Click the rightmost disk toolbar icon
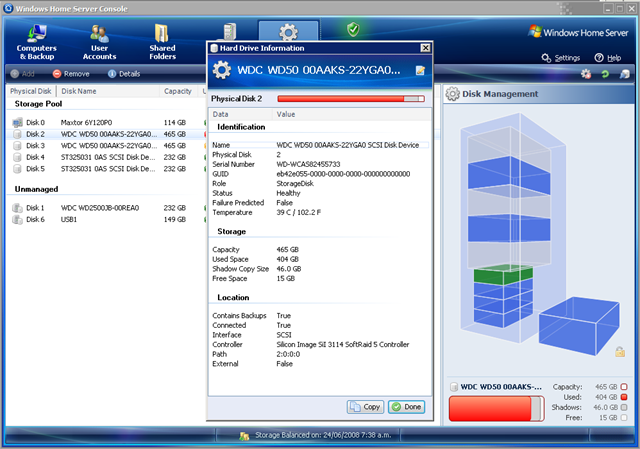The height and width of the screenshot is (449, 640). (x=624, y=74)
